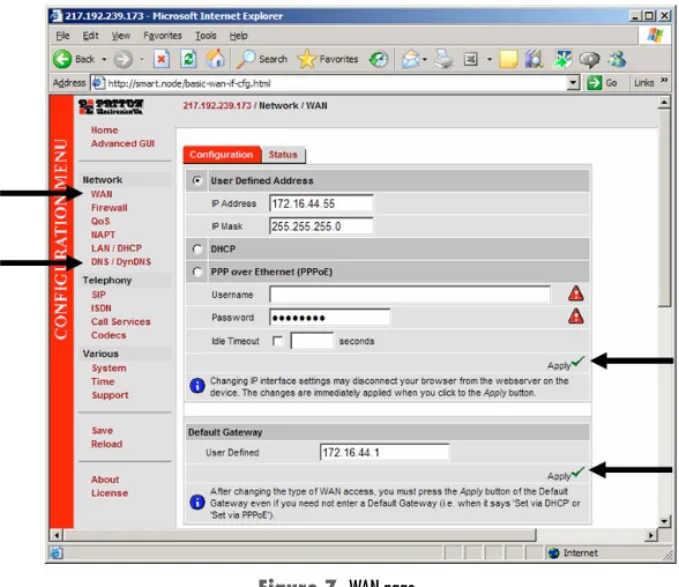Select PPP over Ethernet radio button
679x587 pixels.
(x=197, y=272)
